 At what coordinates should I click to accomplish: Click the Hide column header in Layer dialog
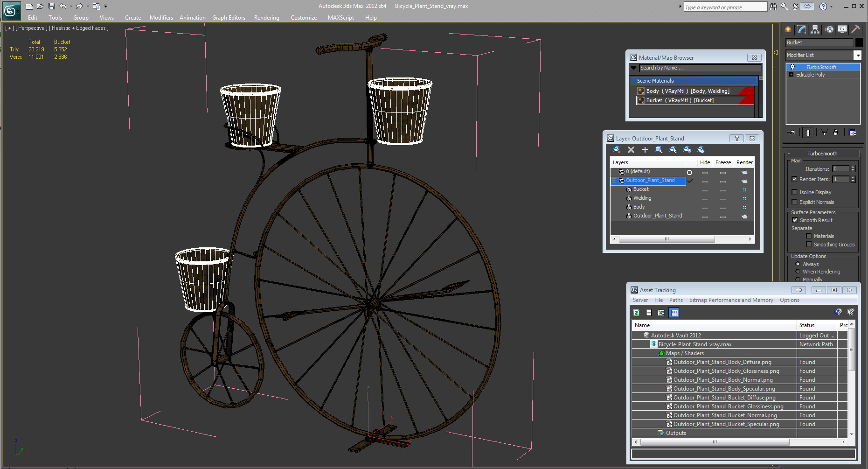tap(705, 162)
